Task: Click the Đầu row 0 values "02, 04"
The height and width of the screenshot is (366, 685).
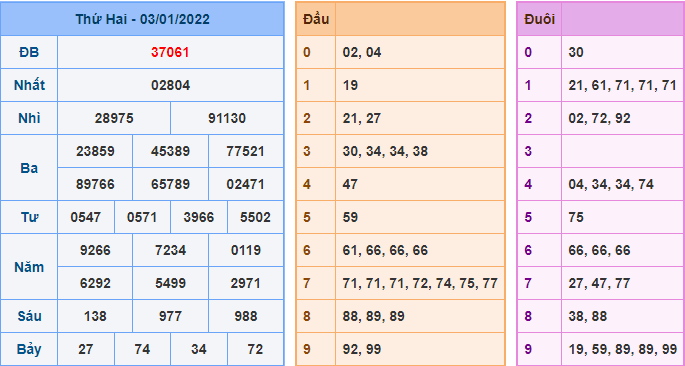Action: (x=362, y=52)
